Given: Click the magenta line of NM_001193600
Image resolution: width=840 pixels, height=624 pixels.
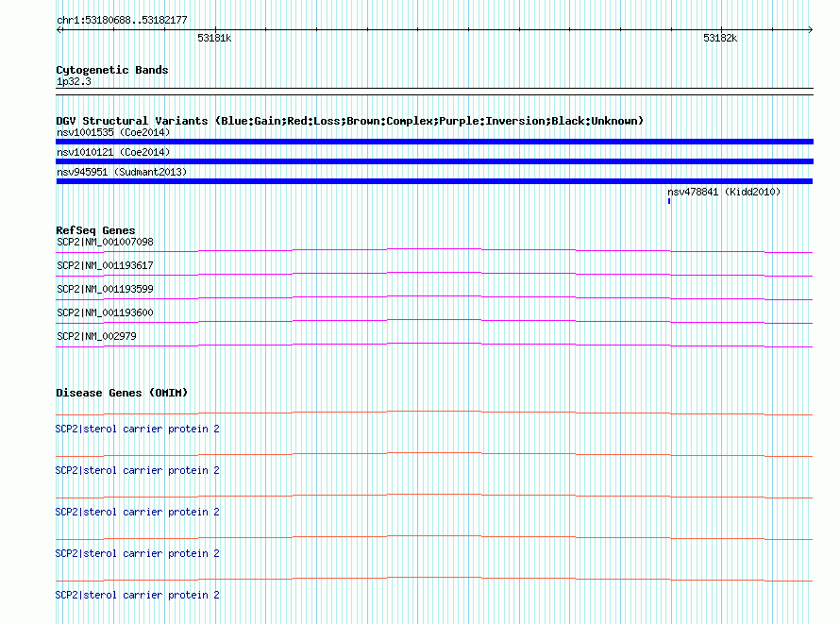Looking at the screenshot, I should [434, 321].
